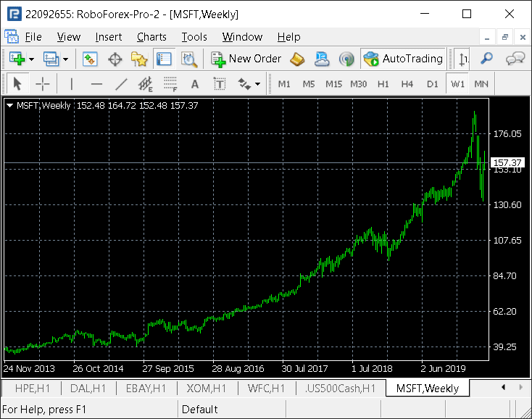Open the Help menu

pyautogui.click(x=288, y=37)
